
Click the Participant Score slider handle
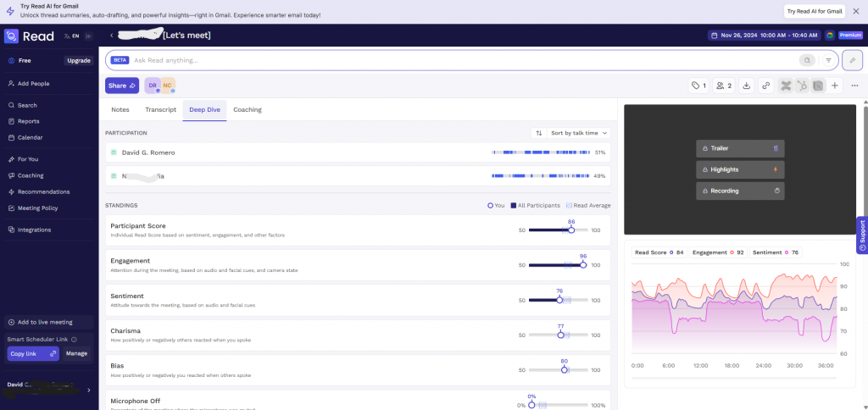tap(571, 230)
